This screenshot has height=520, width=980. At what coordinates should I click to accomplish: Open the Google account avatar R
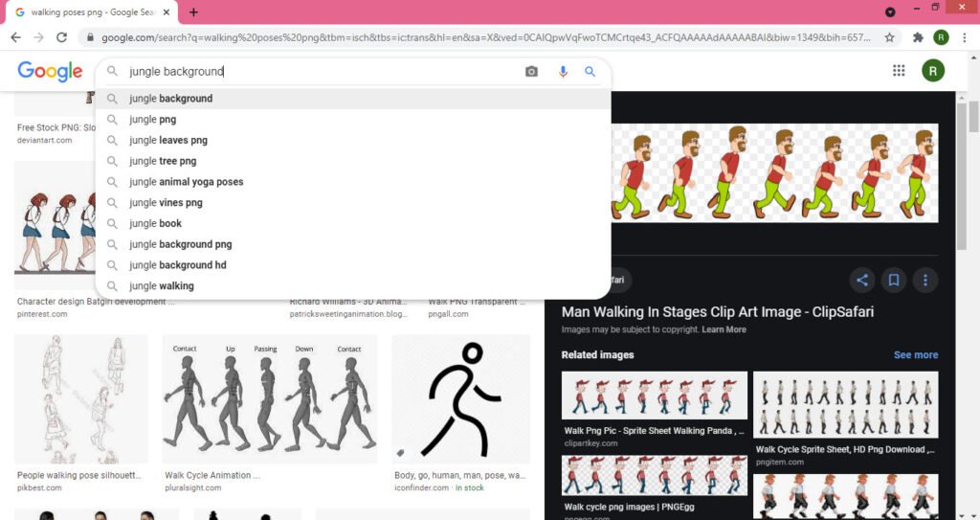(933, 71)
